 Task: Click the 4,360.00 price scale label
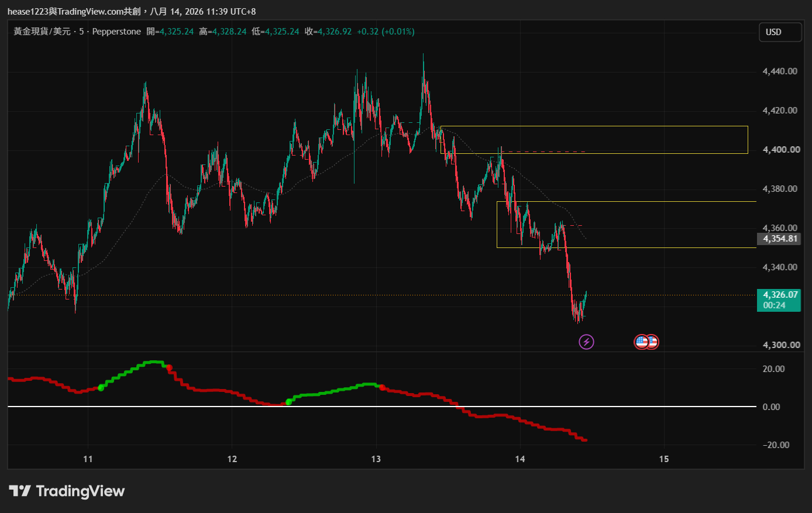(780, 228)
